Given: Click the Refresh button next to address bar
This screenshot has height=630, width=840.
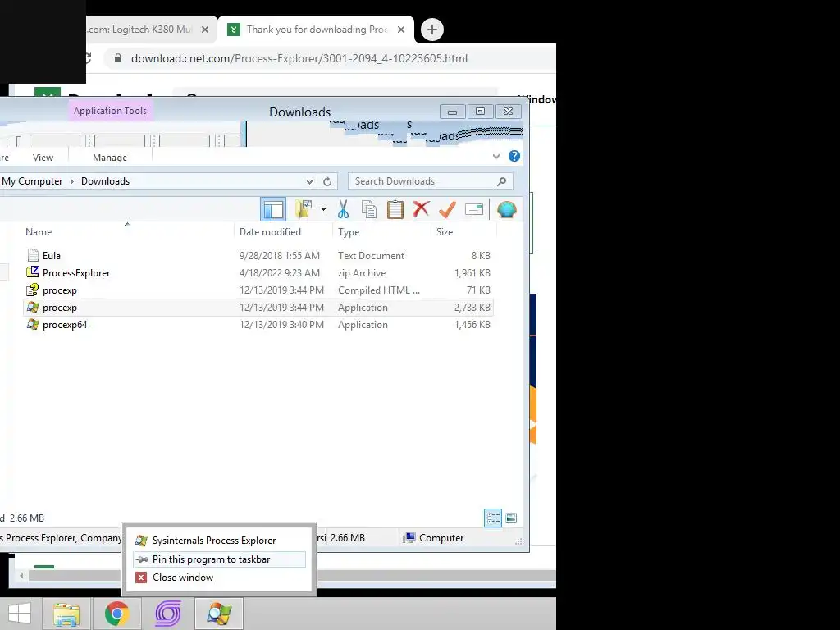Looking at the screenshot, I should (327, 181).
